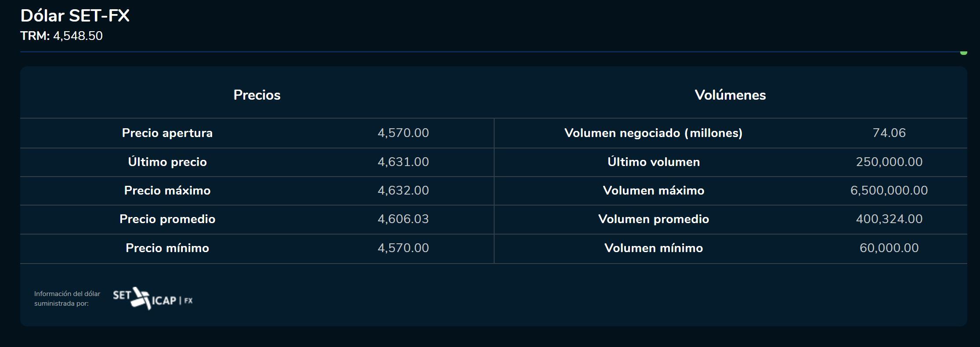Select the Precio promedio value 4,606.03
Image resolution: width=980 pixels, height=347 pixels.
pos(403,219)
